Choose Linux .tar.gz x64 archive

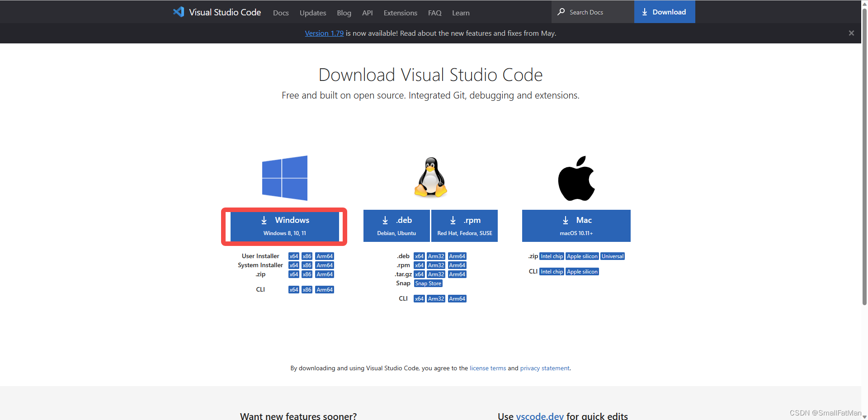point(419,274)
